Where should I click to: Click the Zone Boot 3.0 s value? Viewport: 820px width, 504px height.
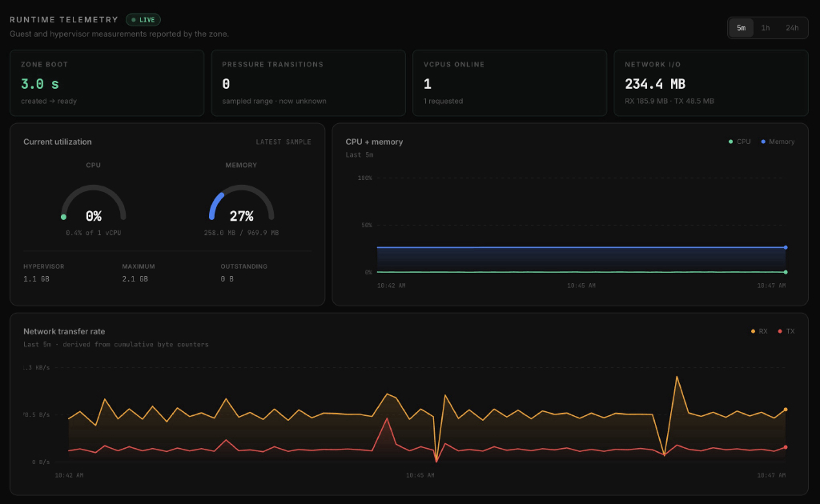40,84
